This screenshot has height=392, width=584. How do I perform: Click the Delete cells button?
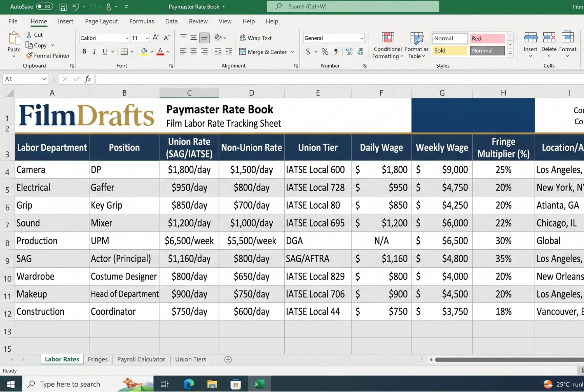(549, 45)
